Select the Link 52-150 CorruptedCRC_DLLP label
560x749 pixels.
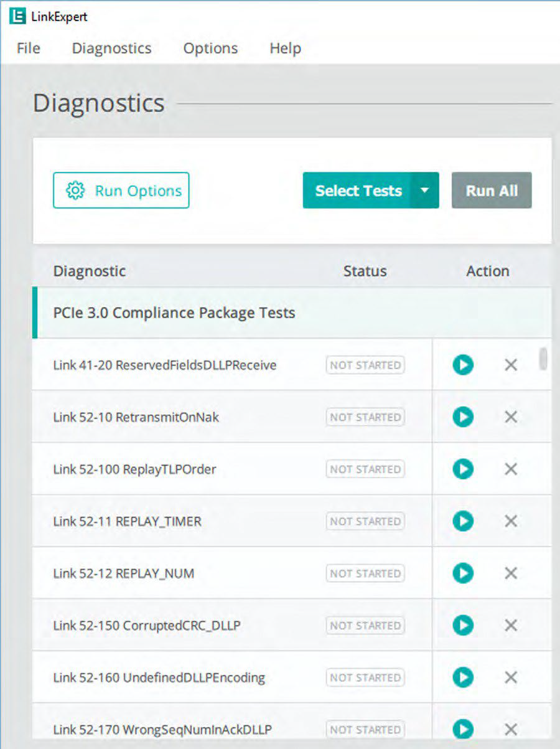point(147,625)
